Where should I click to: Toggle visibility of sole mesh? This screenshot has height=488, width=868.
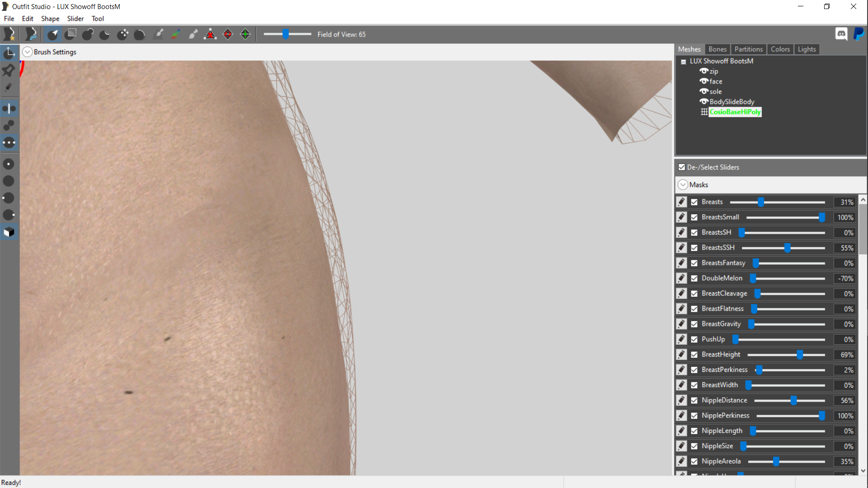pyautogui.click(x=704, y=91)
